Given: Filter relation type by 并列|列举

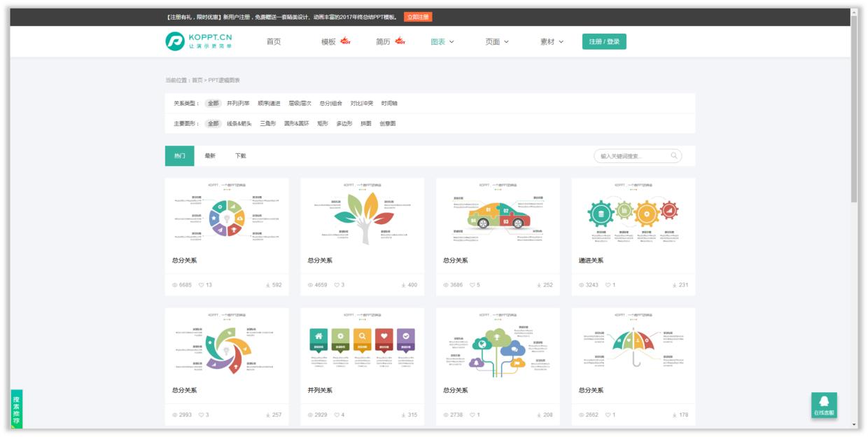Looking at the screenshot, I should tap(238, 103).
